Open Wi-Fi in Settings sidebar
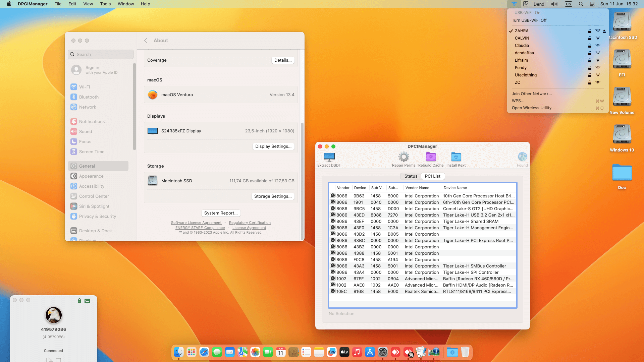The height and width of the screenshot is (362, 644). 99,87
